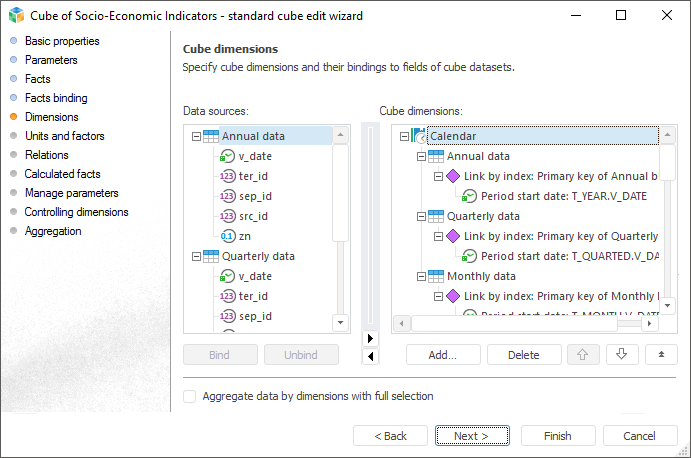Move dimension down with the down arrow button

[x=621, y=354]
